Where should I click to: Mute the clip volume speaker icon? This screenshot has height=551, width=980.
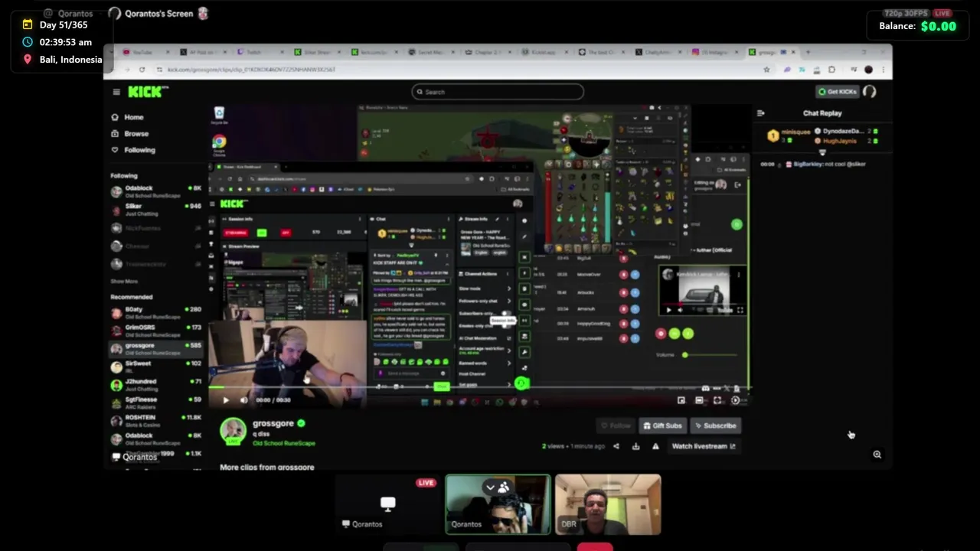point(243,399)
